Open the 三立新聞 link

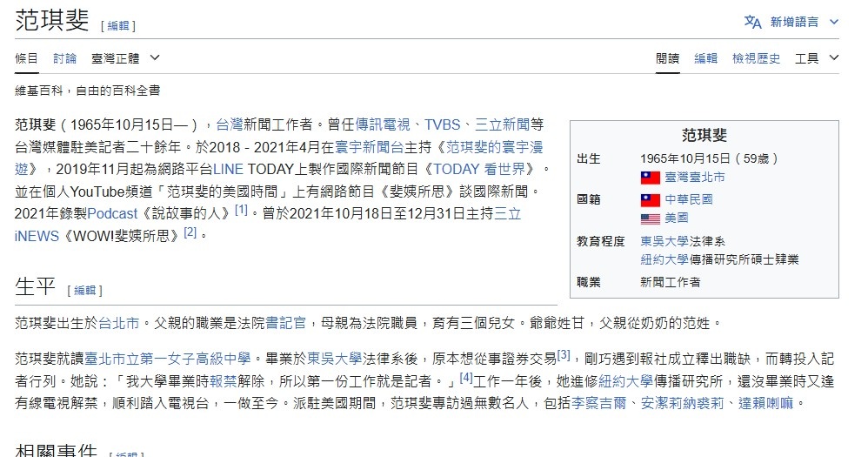[503, 124]
